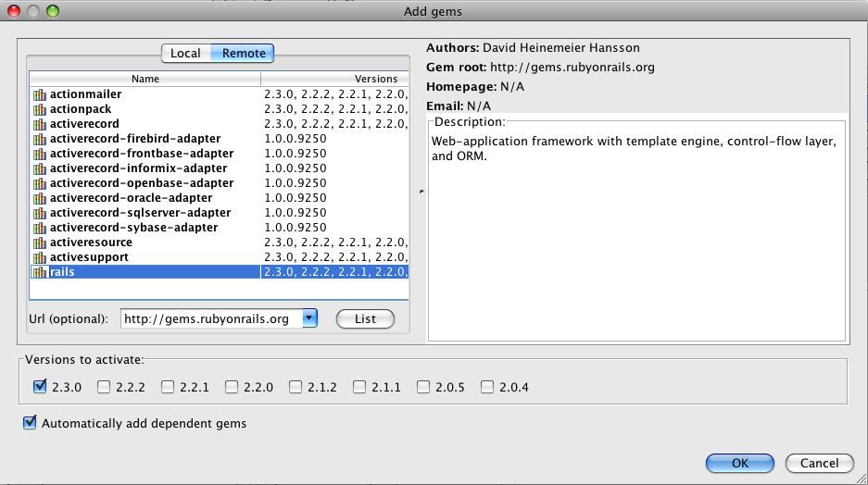Screen dimensions: 868x485
Task: Select the activerecord-firebird-adapter gem name
Action: [135, 138]
